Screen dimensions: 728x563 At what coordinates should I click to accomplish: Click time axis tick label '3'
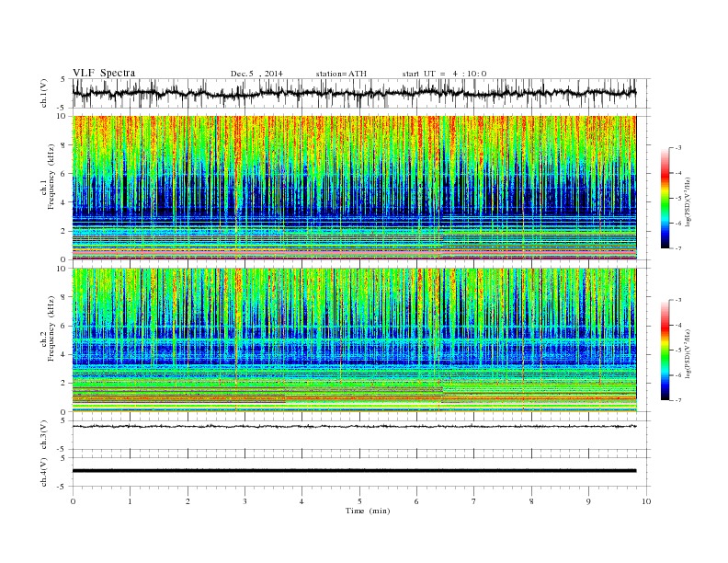(245, 501)
